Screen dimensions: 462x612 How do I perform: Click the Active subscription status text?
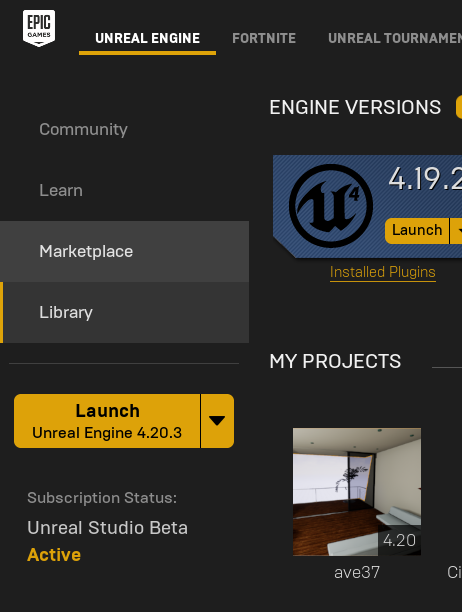54,555
